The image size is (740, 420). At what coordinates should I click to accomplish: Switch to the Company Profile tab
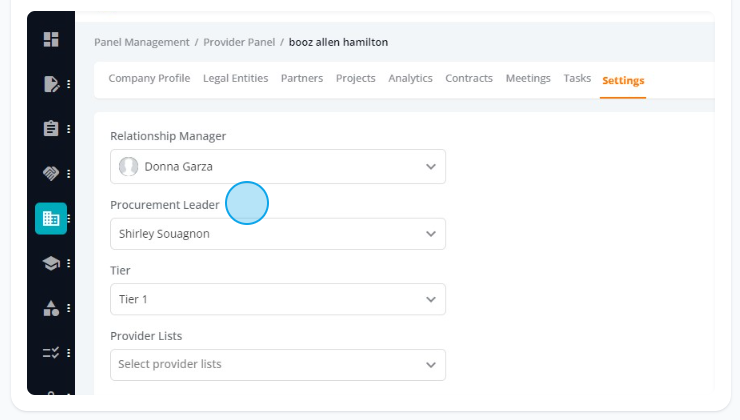click(x=149, y=78)
